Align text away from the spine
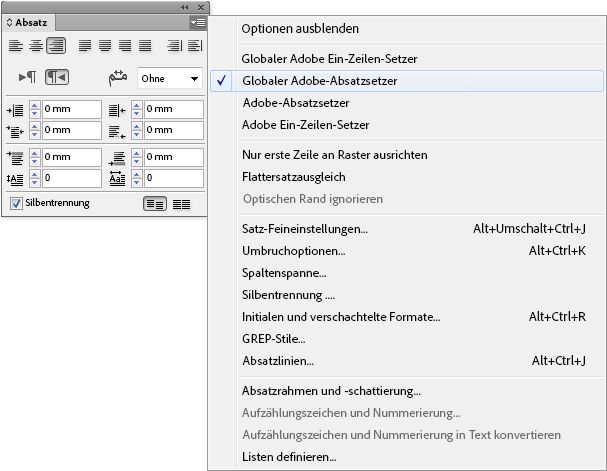Screen dimensions: 607x471 coord(195,46)
